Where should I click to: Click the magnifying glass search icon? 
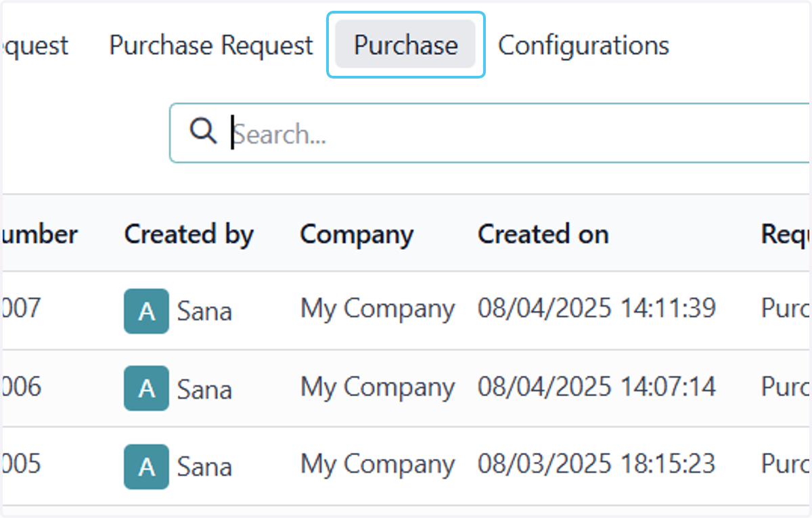click(x=203, y=131)
